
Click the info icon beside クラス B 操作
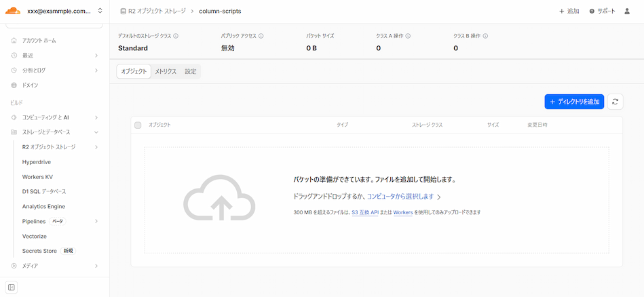485,36
